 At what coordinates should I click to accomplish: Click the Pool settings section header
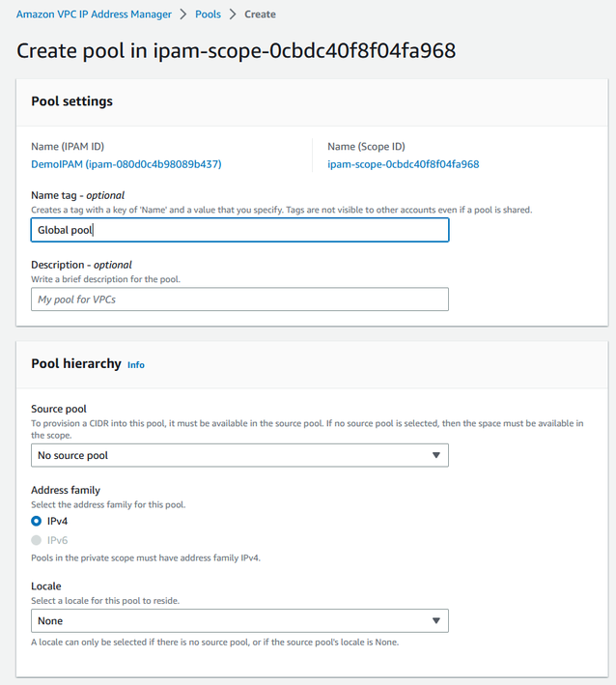point(72,101)
